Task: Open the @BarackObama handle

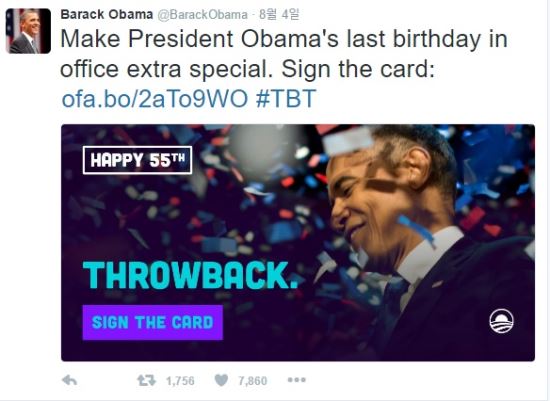Action: pos(202,15)
